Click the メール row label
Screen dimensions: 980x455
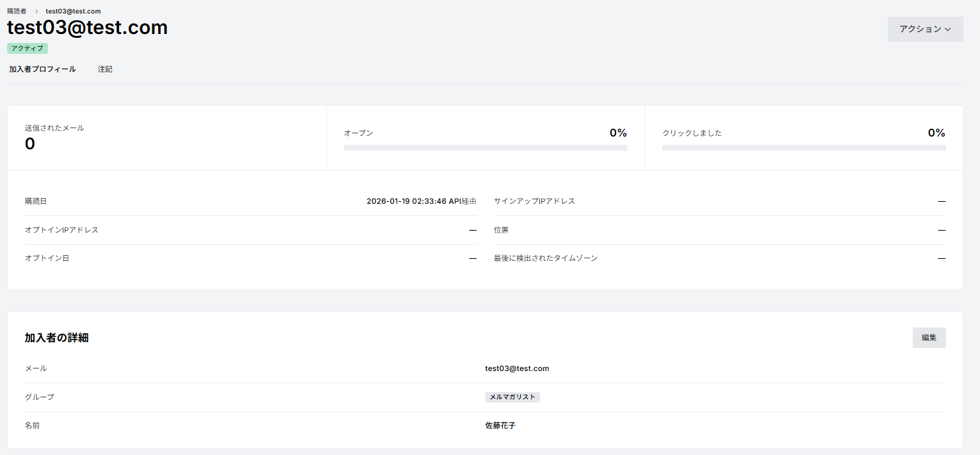[x=35, y=368]
